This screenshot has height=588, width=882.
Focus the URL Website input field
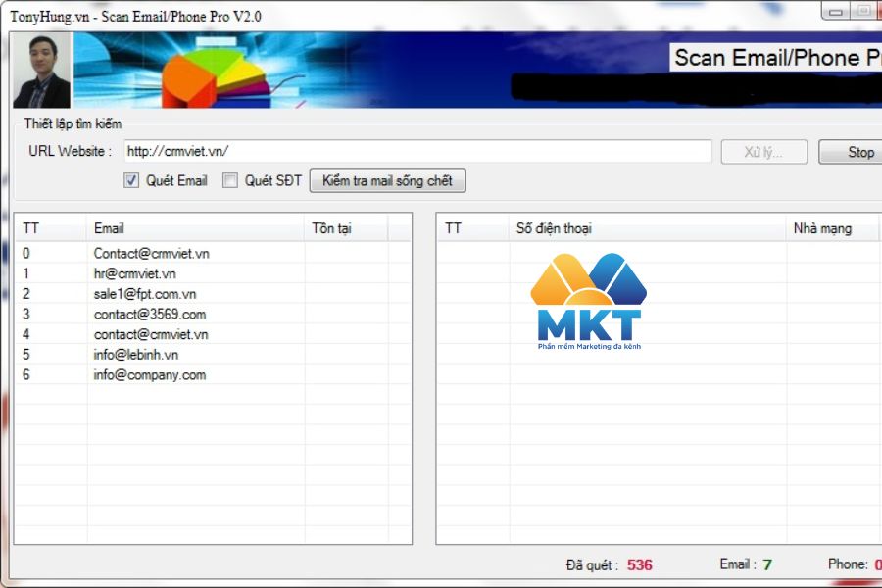[417, 151]
